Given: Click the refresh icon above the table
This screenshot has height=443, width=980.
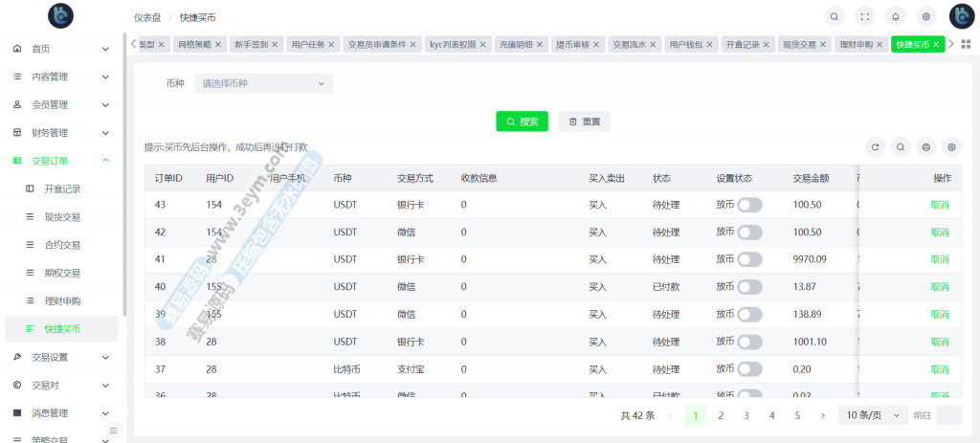Looking at the screenshot, I should [x=874, y=147].
